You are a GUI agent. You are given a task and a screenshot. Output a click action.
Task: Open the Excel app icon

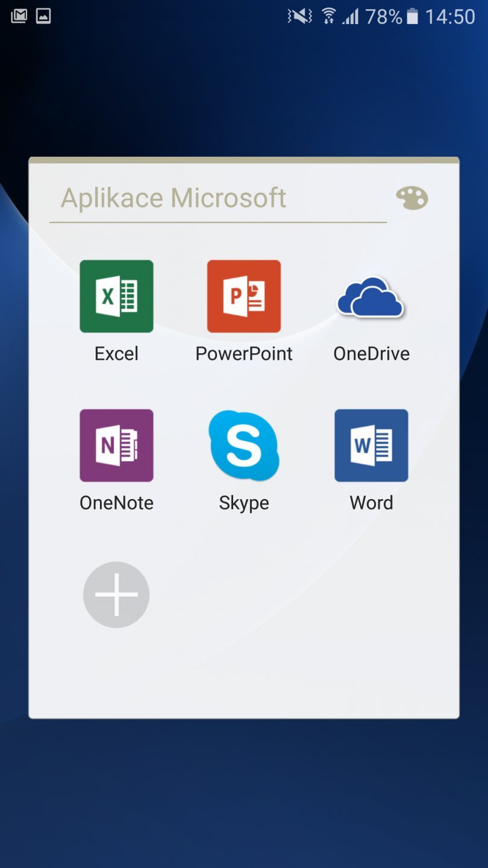tap(116, 296)
